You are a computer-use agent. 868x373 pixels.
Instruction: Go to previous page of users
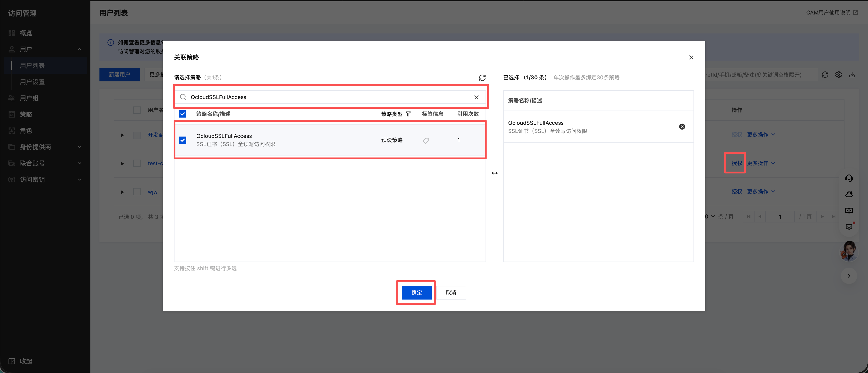pyautogui.click(x=760, y=217)
